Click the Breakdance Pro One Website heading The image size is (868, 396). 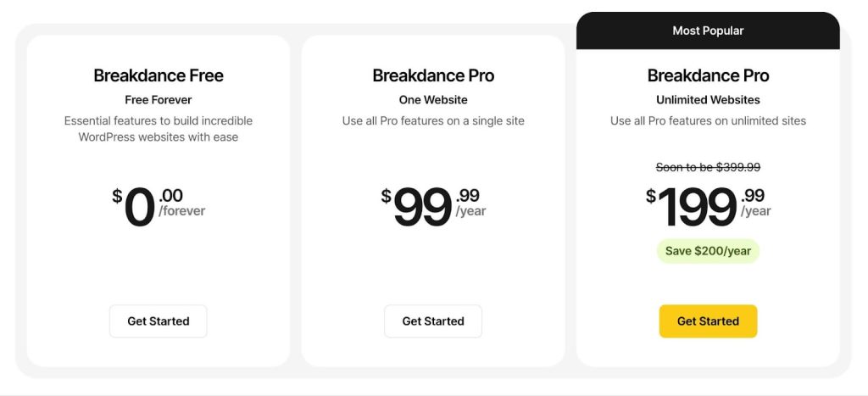433,75
